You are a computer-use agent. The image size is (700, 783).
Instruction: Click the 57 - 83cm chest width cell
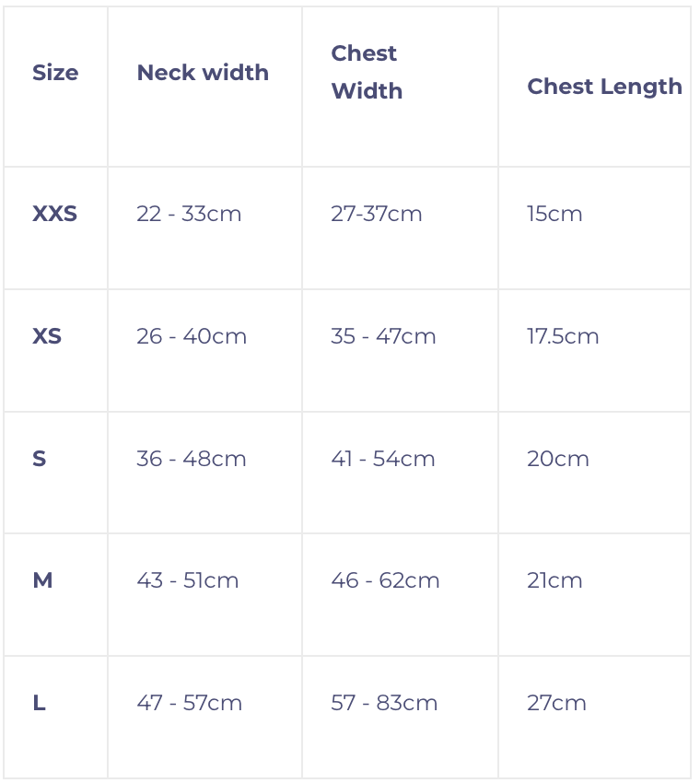pos(384,703)
